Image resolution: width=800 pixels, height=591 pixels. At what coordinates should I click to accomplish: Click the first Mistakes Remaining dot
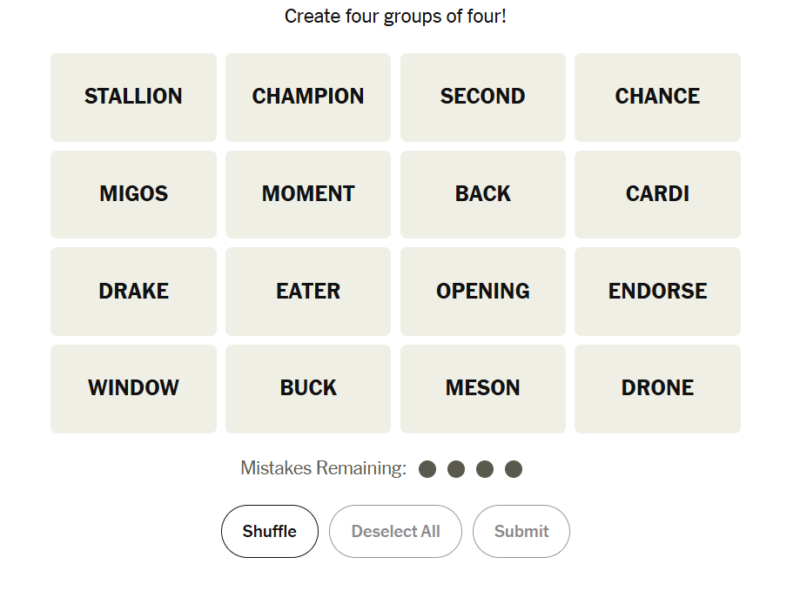pos(427,469)
